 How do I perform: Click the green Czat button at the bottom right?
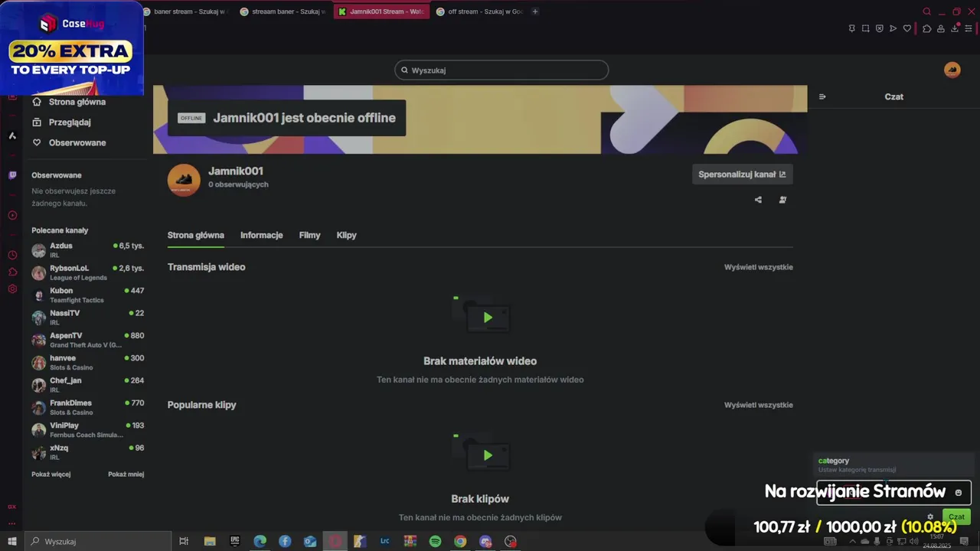(956, 517)
